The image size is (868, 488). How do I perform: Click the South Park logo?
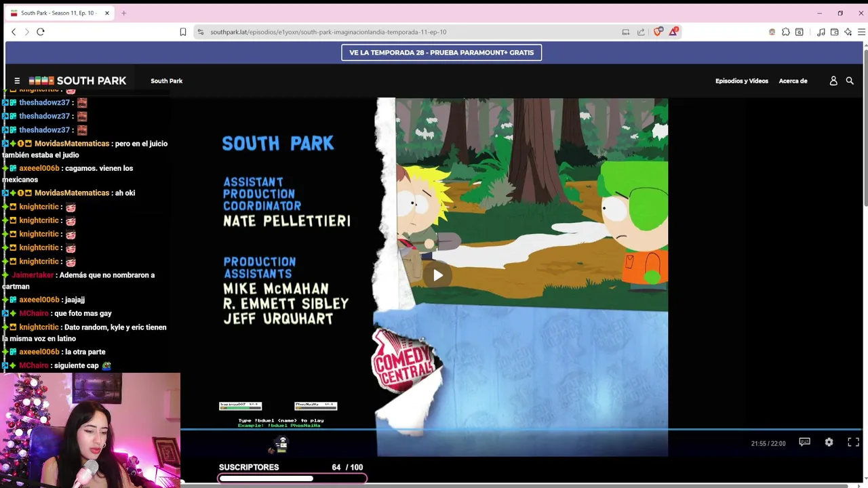[x=77, y=81]
